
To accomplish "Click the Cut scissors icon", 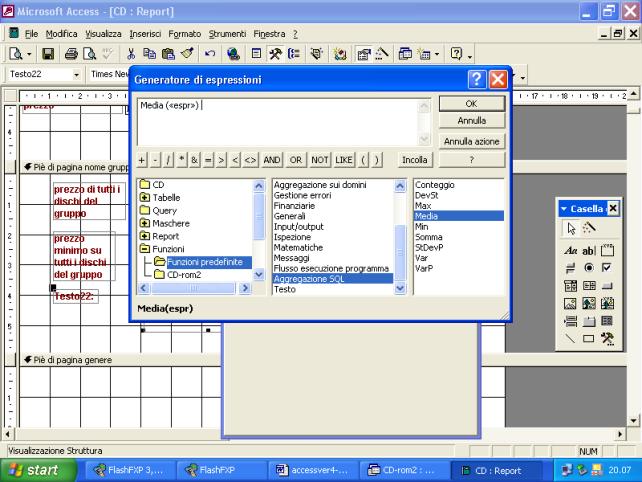I will click(x=131, y=54).
